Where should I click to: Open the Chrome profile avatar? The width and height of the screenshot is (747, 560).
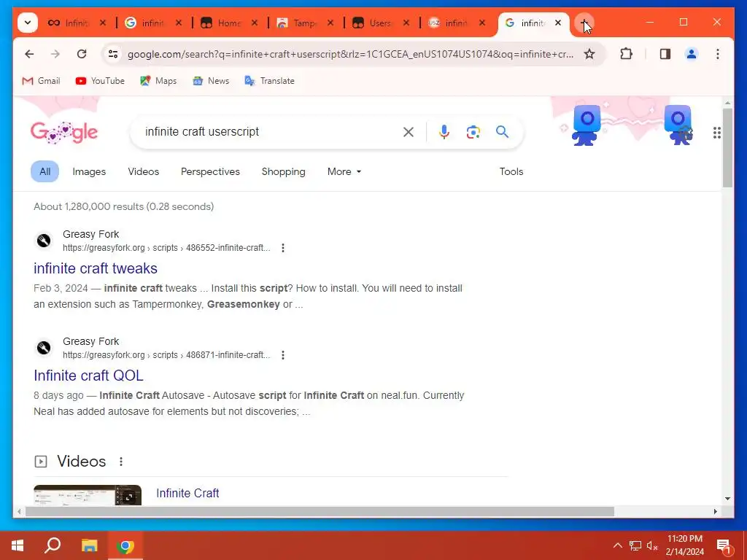(x=692, y=54)
